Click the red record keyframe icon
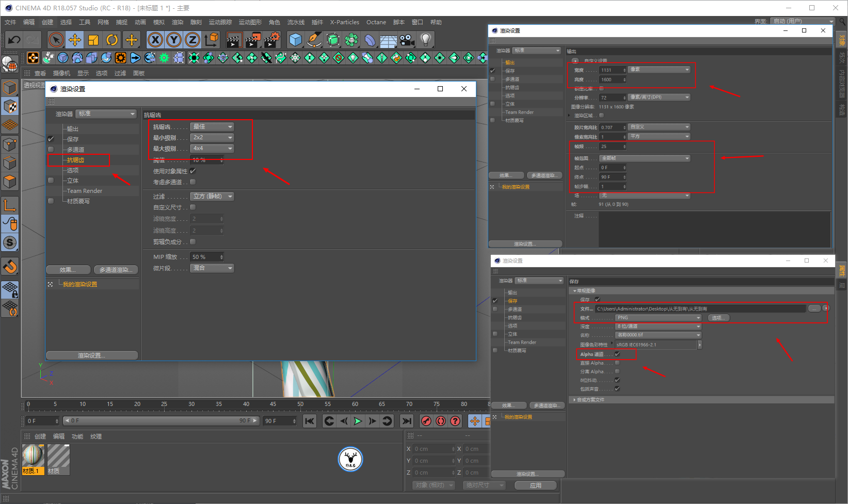The height and width of the screenshot is (504, 848). (426, 421)
